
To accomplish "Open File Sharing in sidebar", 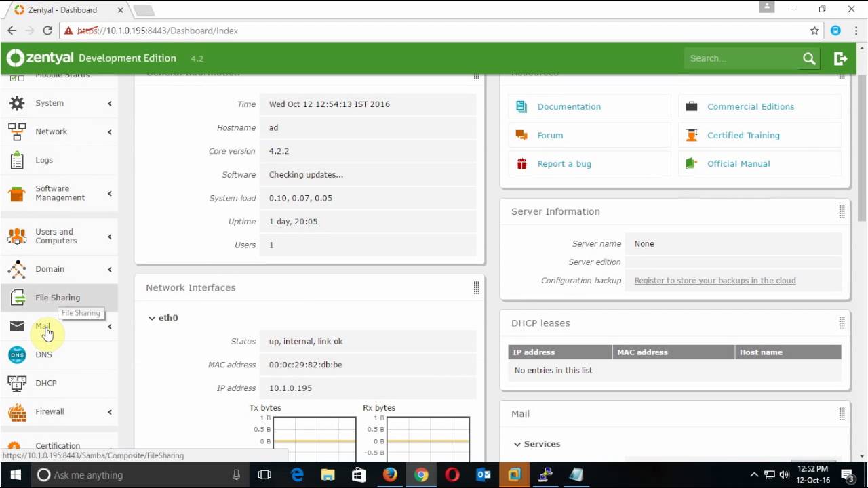I will point(58,298).
